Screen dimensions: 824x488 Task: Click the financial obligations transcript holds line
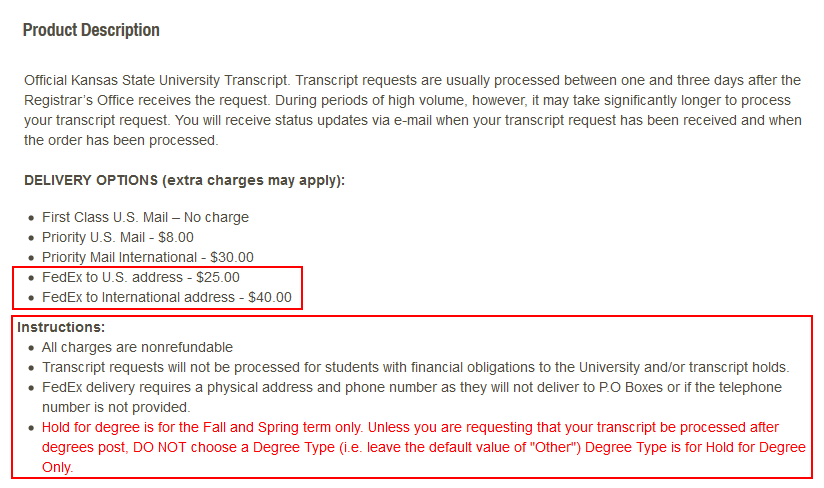(416, 367)
